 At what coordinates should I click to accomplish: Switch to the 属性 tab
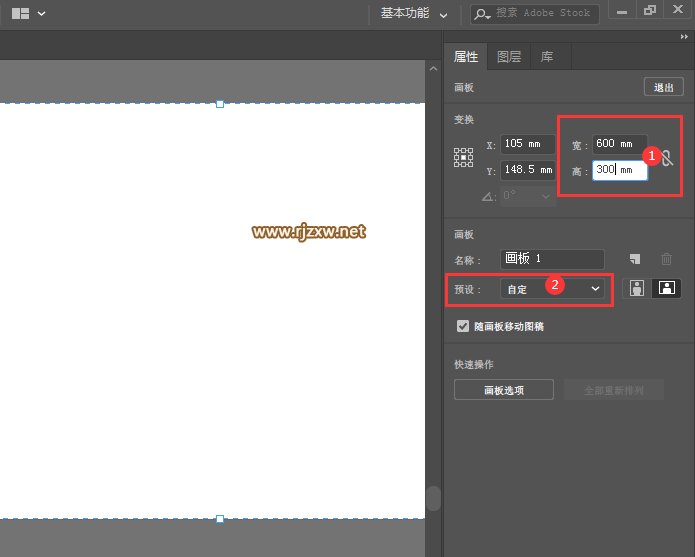(x=466, y=57)
